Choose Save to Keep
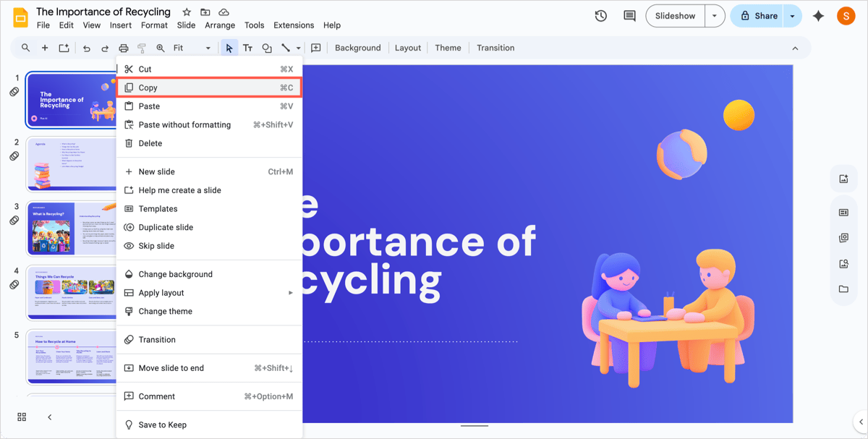The width and height of the screenshot is (868, 439). point(209,425)
